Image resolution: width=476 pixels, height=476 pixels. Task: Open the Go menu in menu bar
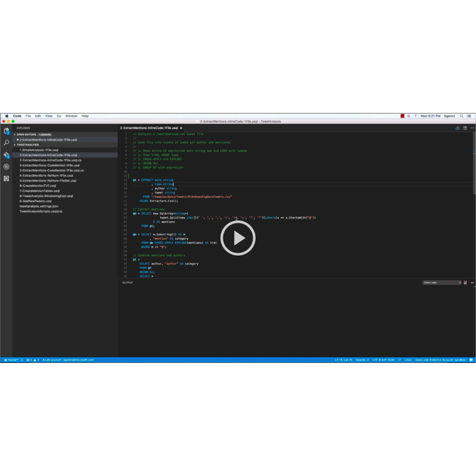coord(59,116)
